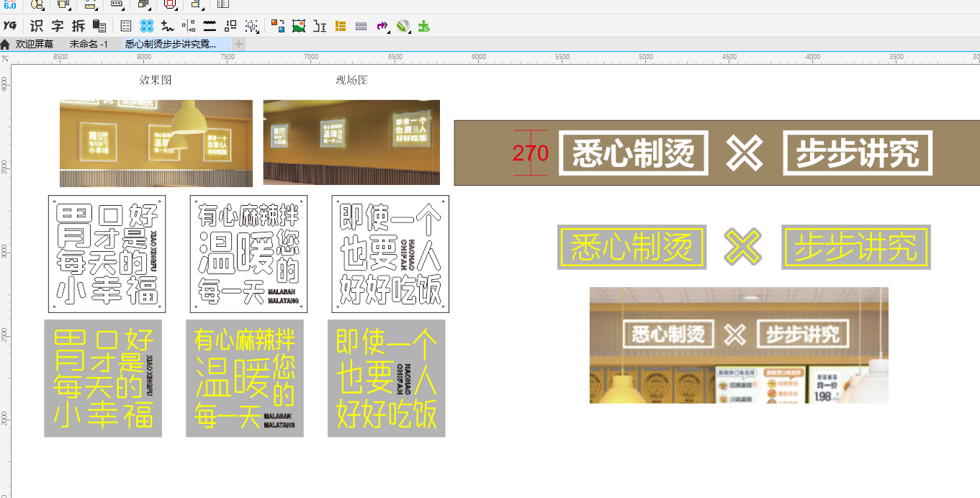Select the 现场图 label text

[x=352, y=80]
